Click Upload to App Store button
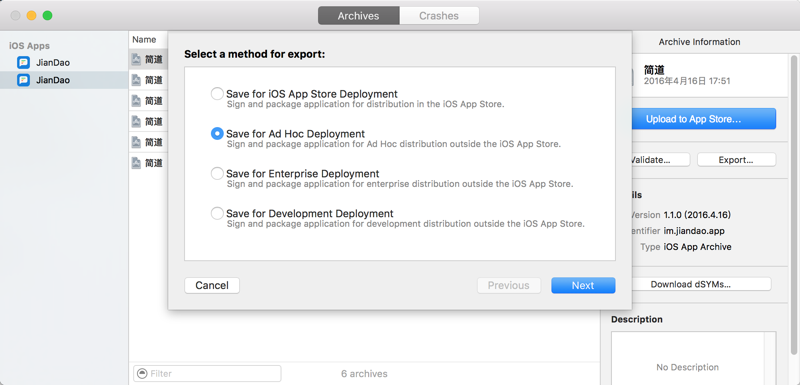Screen dimensions: 800x385 click(704, 119)
